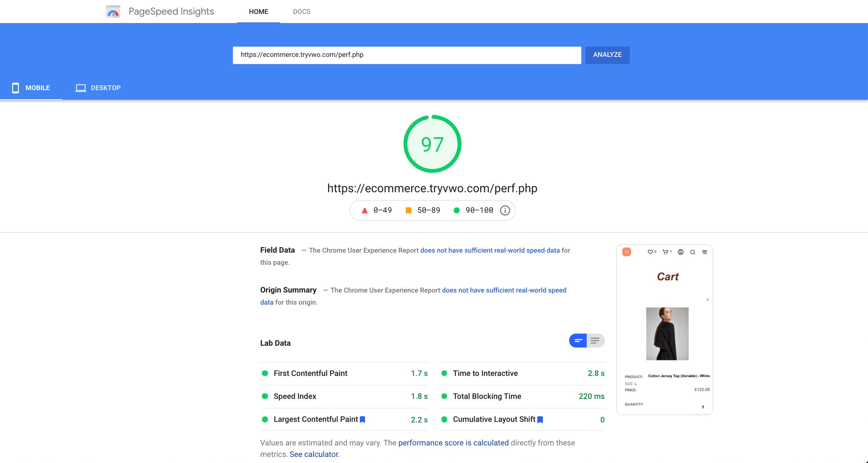Click the URL input field

tap(408, 55)
